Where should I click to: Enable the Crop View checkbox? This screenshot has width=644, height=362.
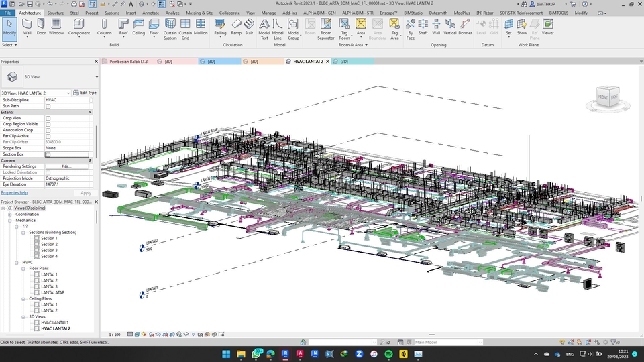point(48,118)
